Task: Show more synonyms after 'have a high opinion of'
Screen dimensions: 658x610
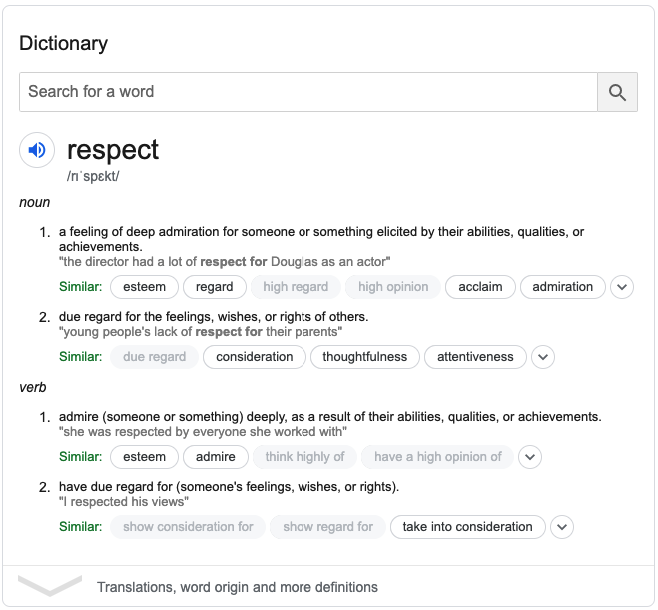Action: (x=530, y=457)
